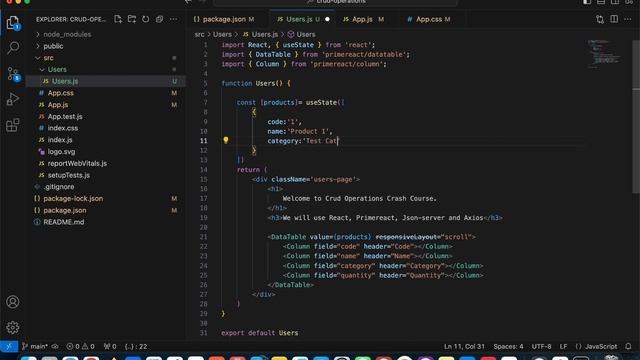Open the Source Control view
The height and width of the screenshot is (360, 640).
[13, 74]
